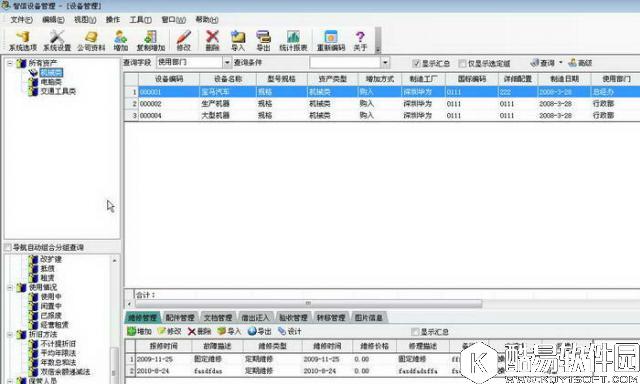640x384 pixels.
Task: Open the 视图 menu
Action: tap(85, 20)
